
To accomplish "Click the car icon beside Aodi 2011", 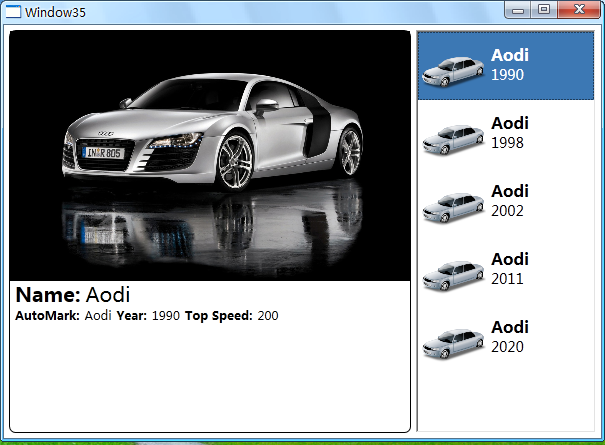I will (453, 274).
